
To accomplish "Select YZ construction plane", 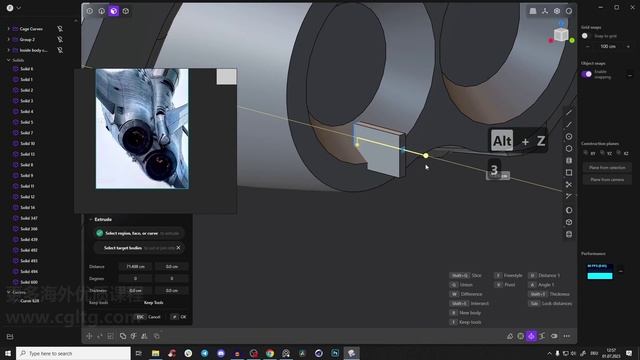I will pos(606,153).
